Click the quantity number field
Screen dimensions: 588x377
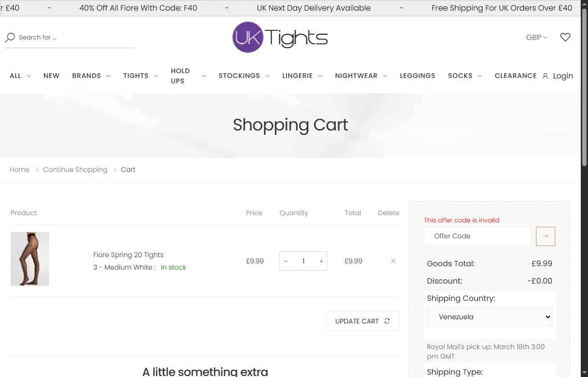click(303, 261)
